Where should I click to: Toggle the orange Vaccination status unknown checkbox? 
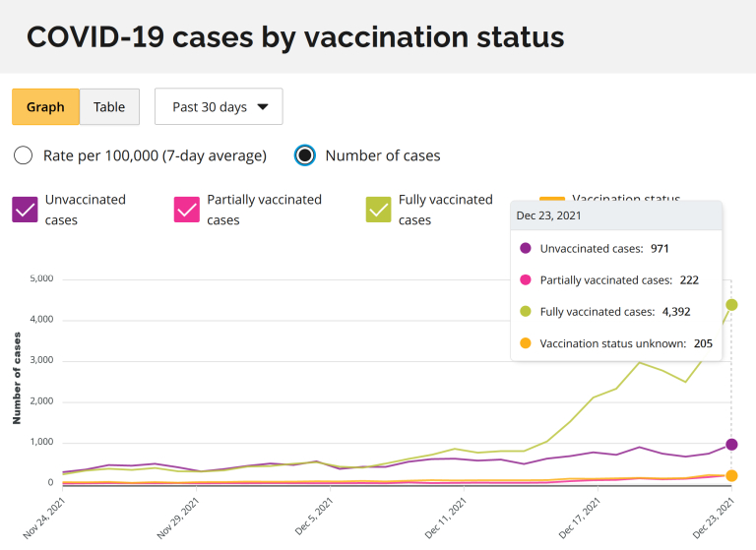click(x=553, y=198)
